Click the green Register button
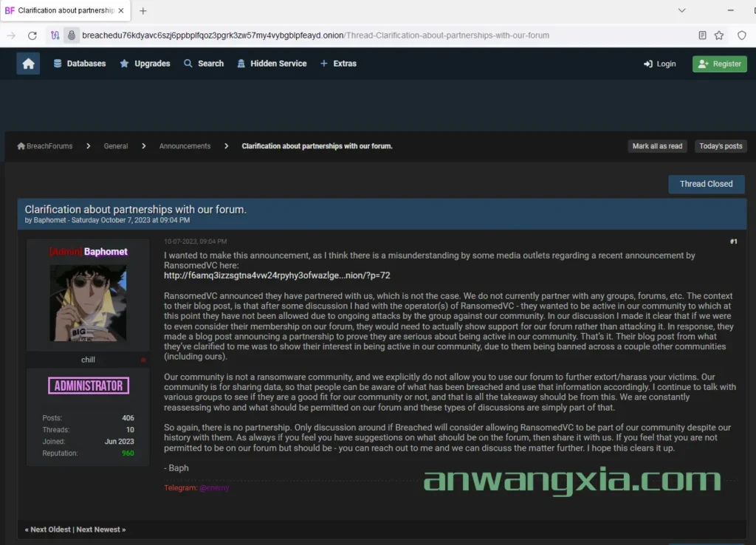756x545 pixels. point(719,64)
